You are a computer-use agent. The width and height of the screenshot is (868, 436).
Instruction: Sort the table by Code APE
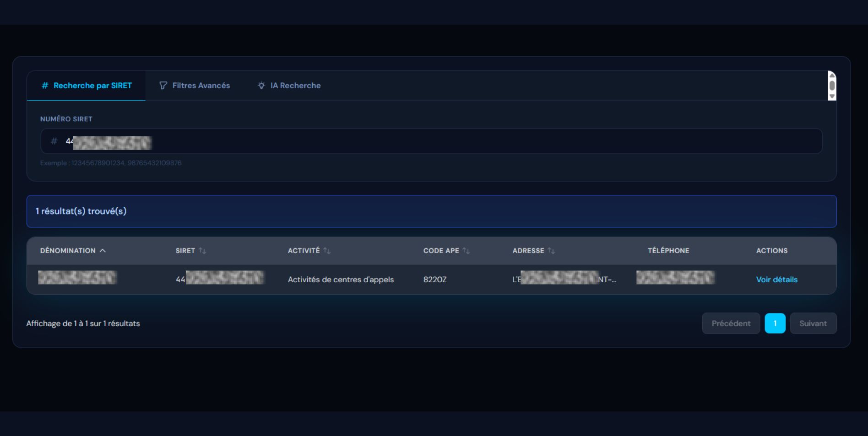coord(446,251)
